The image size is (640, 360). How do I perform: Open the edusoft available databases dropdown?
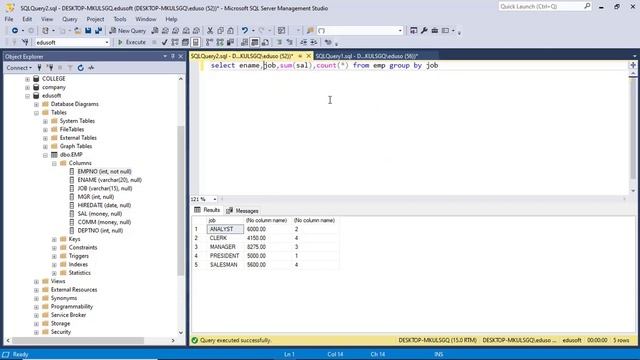click(x=107, y=42)
